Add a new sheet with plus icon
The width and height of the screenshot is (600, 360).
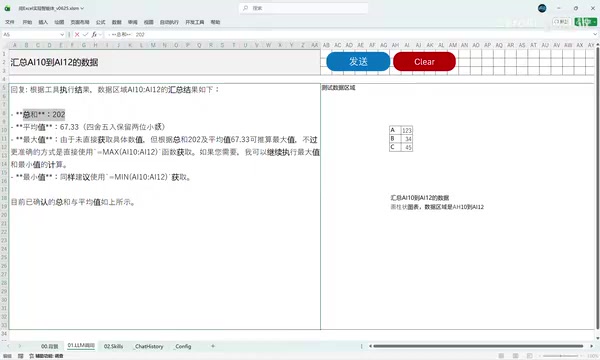click(x=213, y=346)
